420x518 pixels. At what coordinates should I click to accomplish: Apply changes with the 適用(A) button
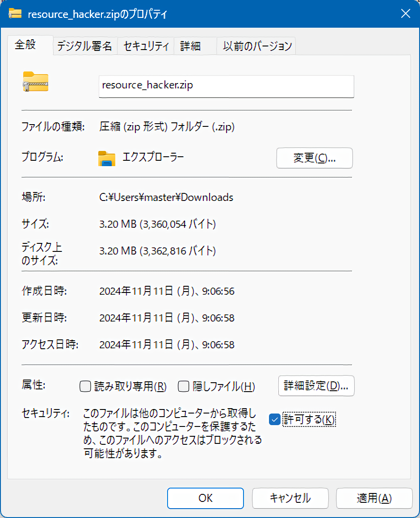tap(374, 498)
